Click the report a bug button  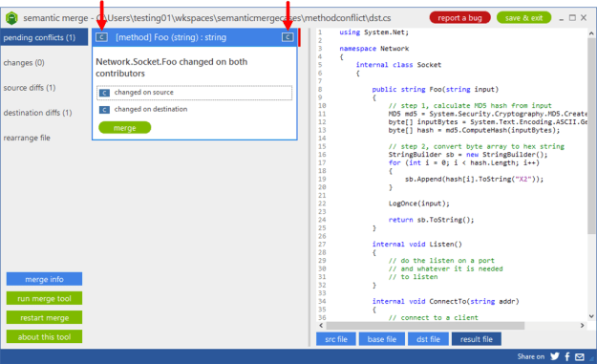pyautogui.click(x=459, y=18)
